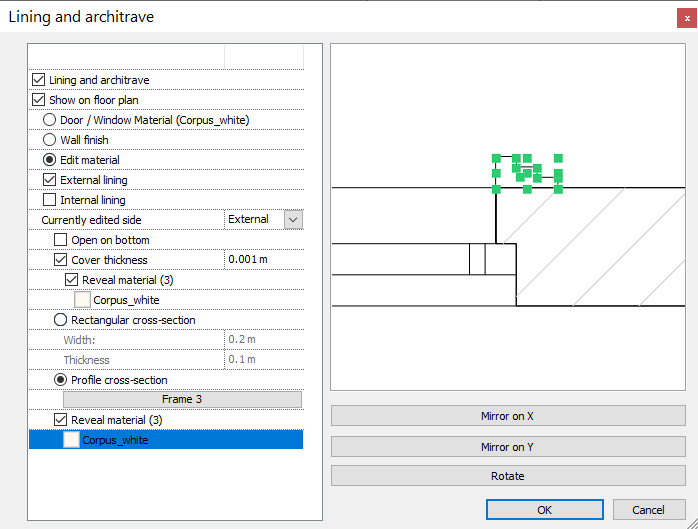
Task: Click the Mirror on Y button
Action: pyautogui.click(x=508, y=447)
